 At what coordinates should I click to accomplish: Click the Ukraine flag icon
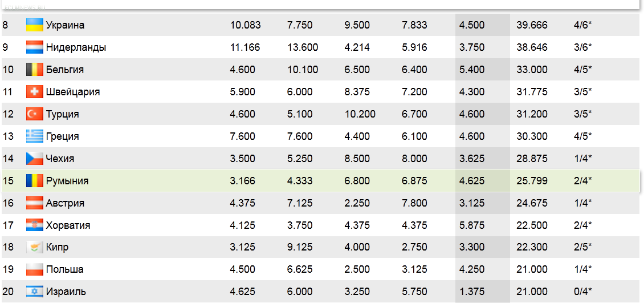pyautogui.click(x=35, y=25)
